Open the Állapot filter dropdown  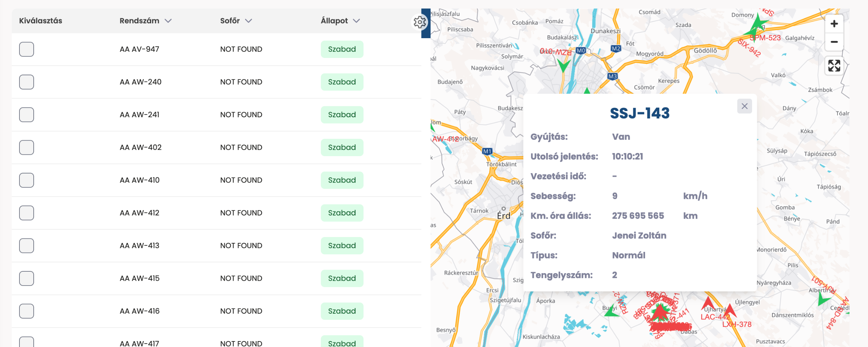(x=356, y=21)
